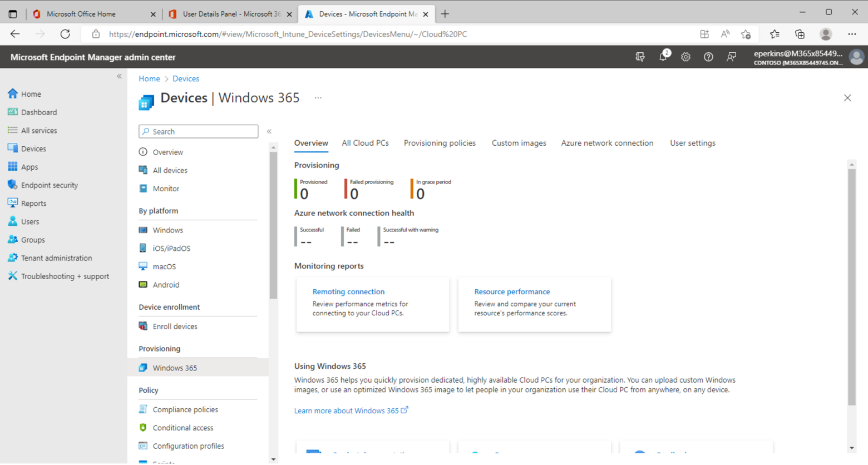Viewport: 868px width, 465px height.
Task: Open Apps in the left sidebar
Action: pos(23,167)
